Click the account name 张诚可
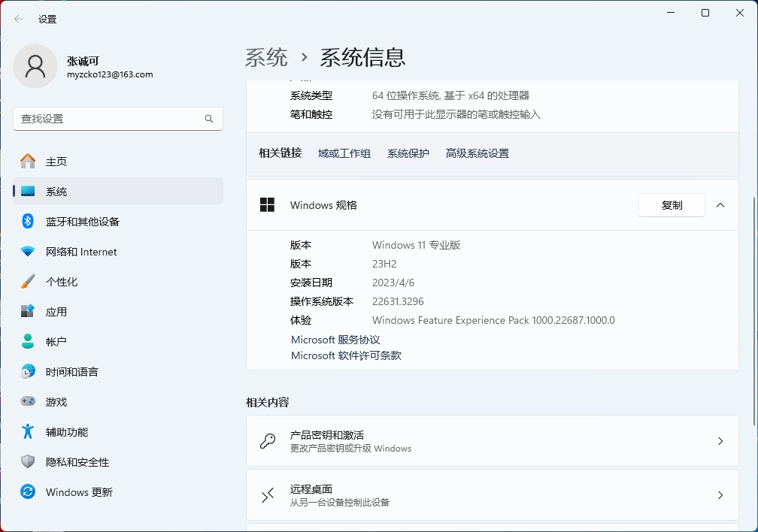 click(x=83, y=61)
